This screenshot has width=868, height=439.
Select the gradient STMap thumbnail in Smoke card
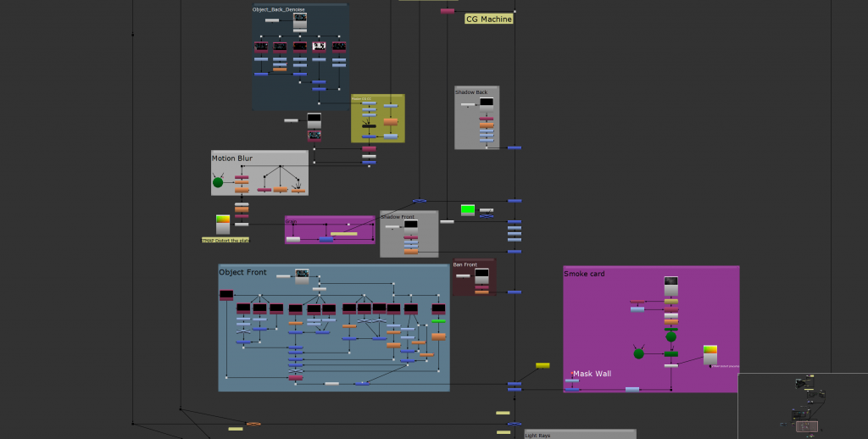pyautogui.click(x=710, y=355)
